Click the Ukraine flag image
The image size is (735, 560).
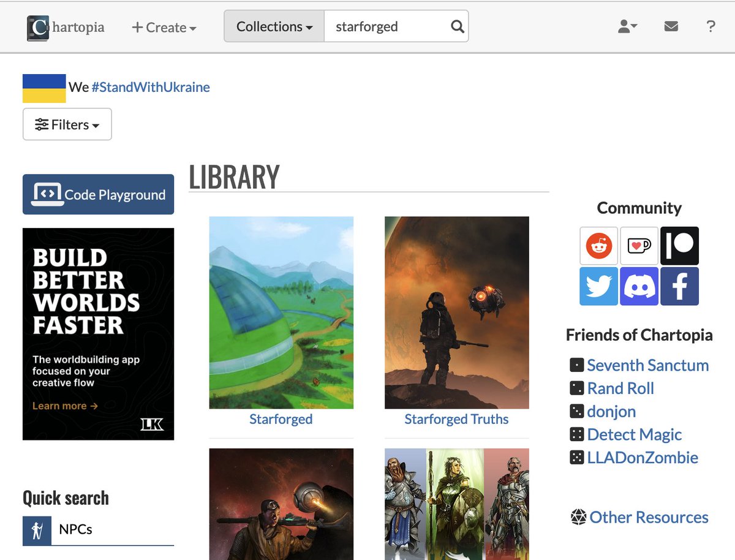click(44, 88)
